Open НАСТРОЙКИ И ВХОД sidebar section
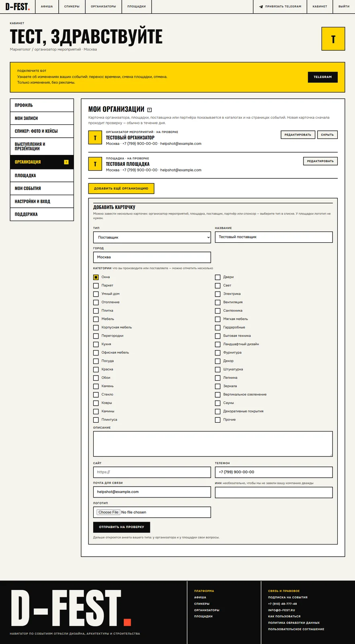Viewport: 355px width, 644px height. [x=42, y=202]
